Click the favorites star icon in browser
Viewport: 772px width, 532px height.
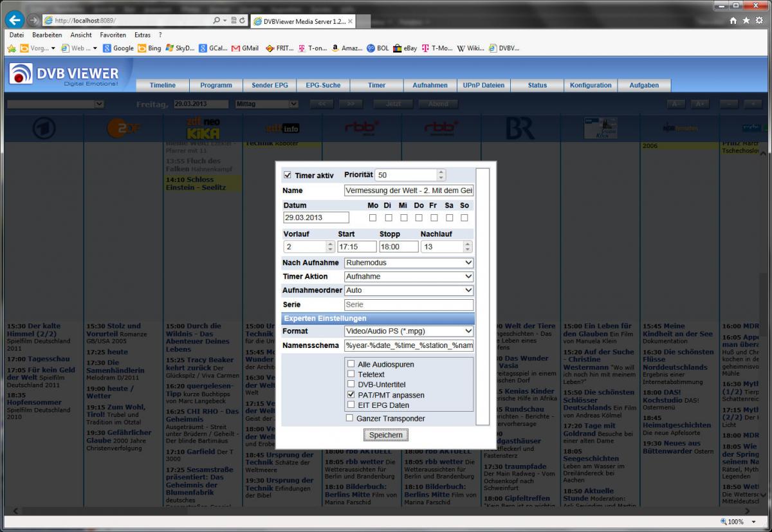click(746, 21)
